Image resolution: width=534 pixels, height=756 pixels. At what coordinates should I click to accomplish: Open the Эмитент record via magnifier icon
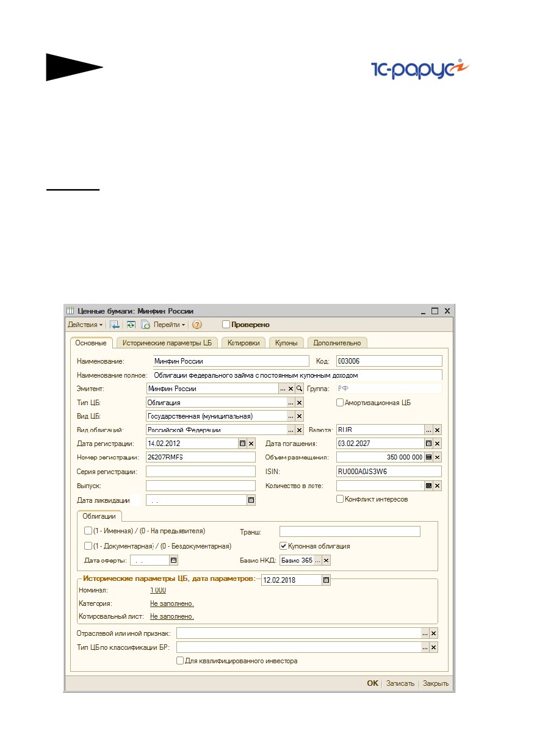tap(300, 388)
